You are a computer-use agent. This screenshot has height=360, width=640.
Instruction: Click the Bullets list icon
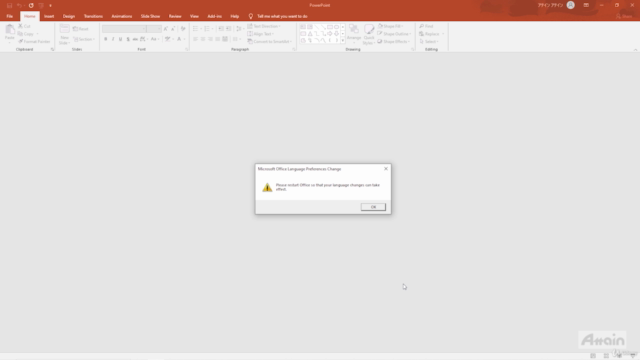coord(195,29)
